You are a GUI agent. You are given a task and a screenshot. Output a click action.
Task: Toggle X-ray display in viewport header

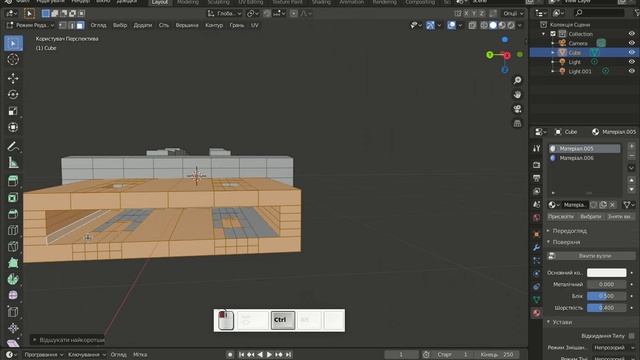[472, 25]
